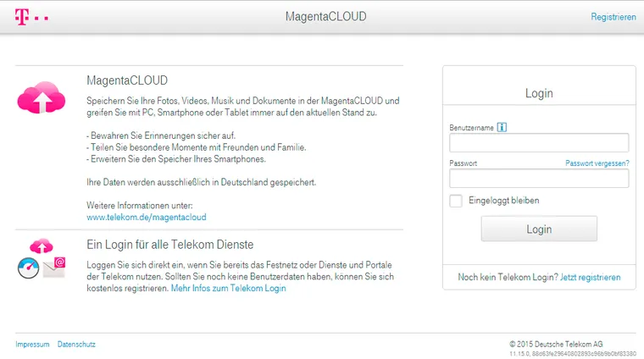
Task: Open Mehr Infos zum Telekom Login link
Action: click(x=228, y=288)
